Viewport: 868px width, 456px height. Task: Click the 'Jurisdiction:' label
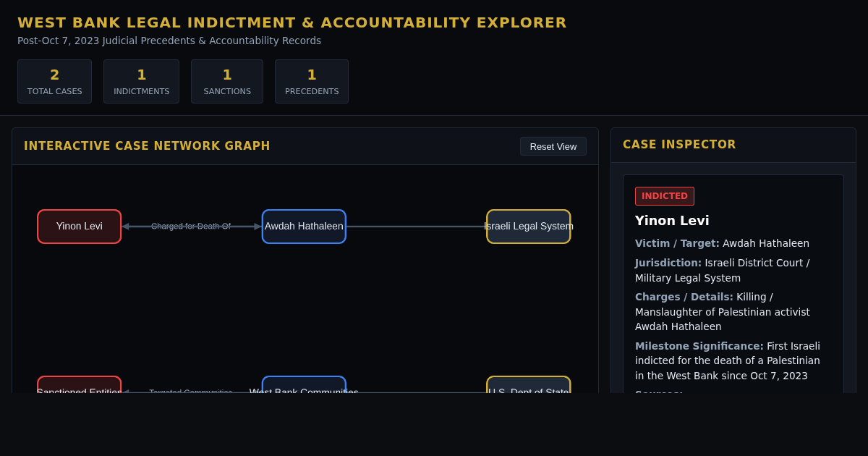point(668,263)
